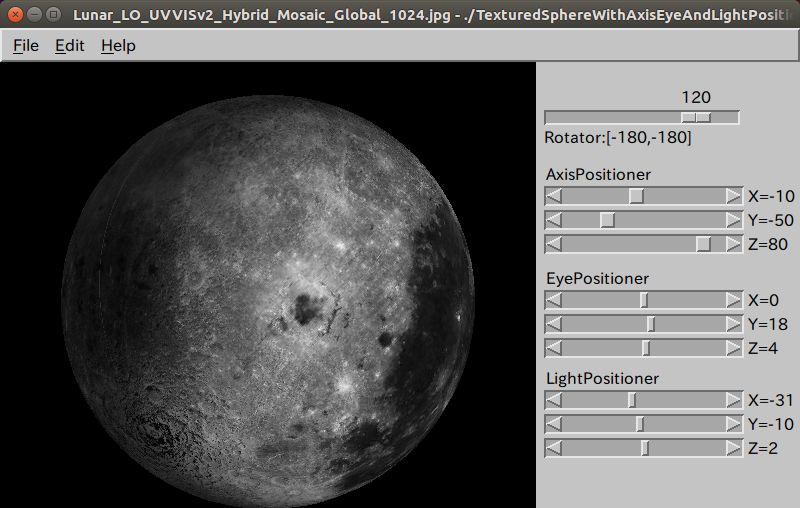Increase AxisPositioner Y with right arrow
Screen dimensions: 800x508
coord(734,220)
